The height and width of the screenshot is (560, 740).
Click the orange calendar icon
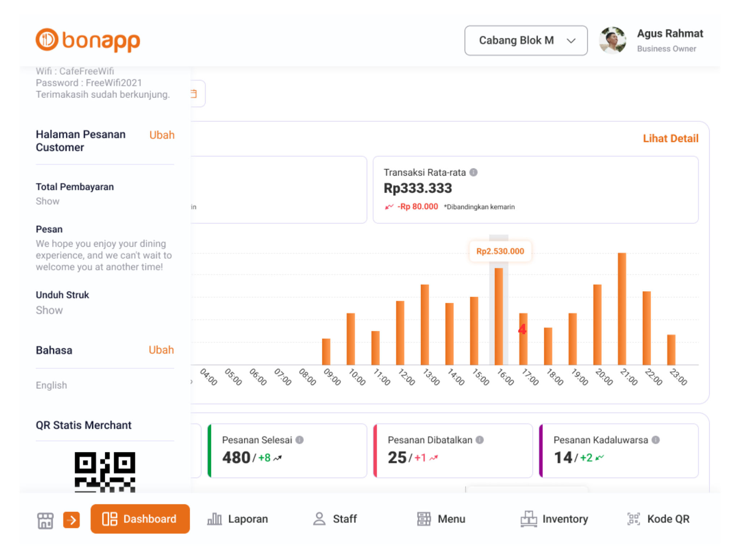(x=194, y=94)
